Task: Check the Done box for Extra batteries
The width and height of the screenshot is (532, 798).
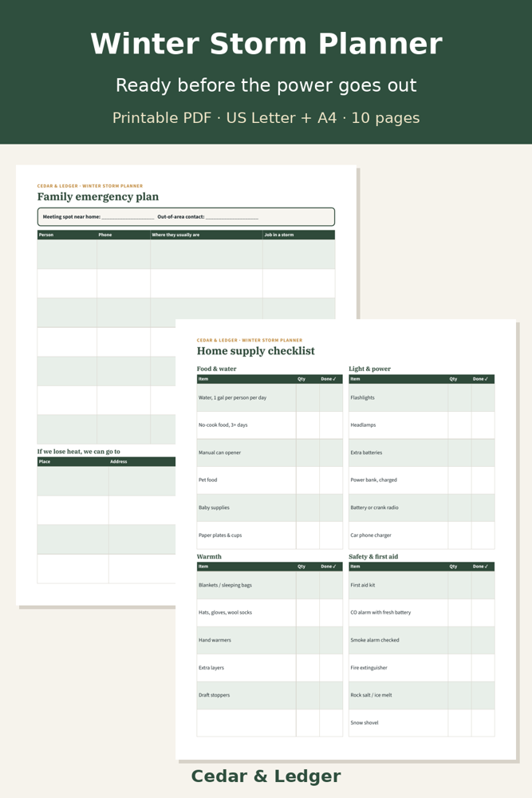Action: (x=483, y=452)
